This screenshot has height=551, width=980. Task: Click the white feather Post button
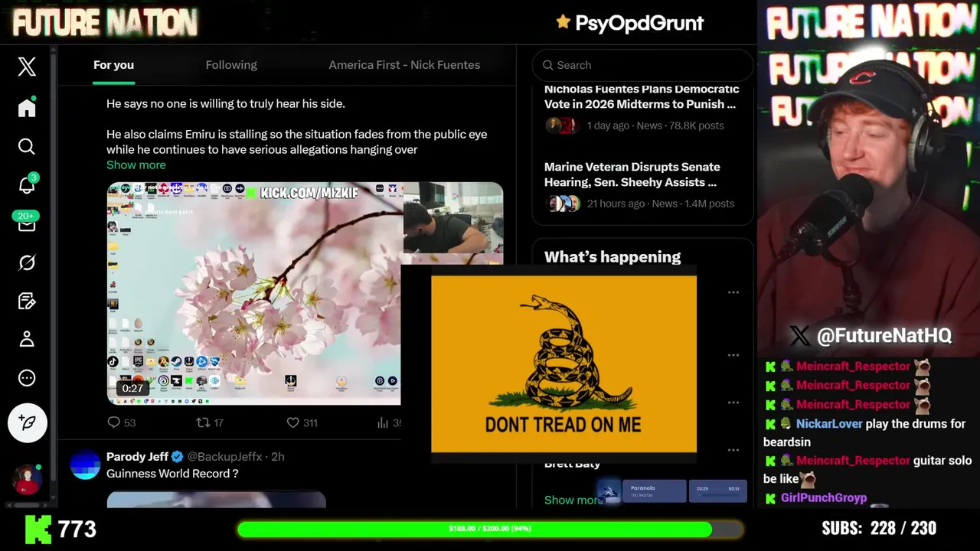28,422
